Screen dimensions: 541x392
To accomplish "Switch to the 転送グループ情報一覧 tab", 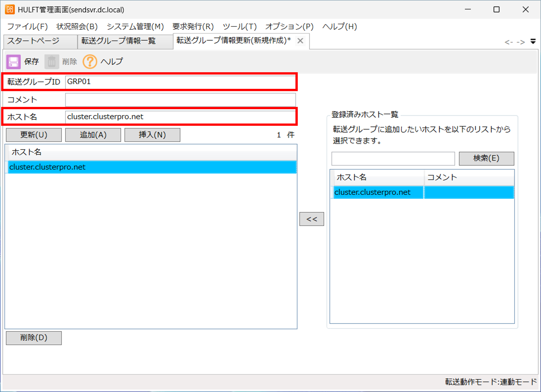I will point(119,41).
